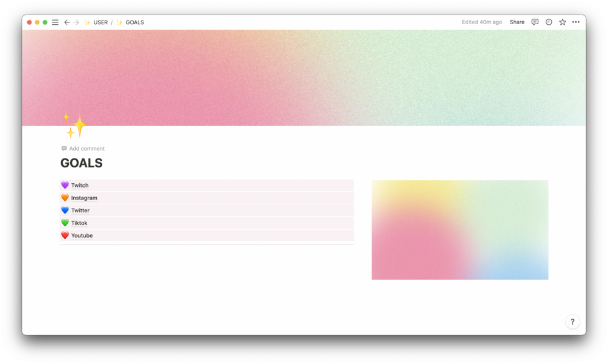608x364 pixels.
Task: Click the red heart next to Youtube
Action: [x=65, y=235]
